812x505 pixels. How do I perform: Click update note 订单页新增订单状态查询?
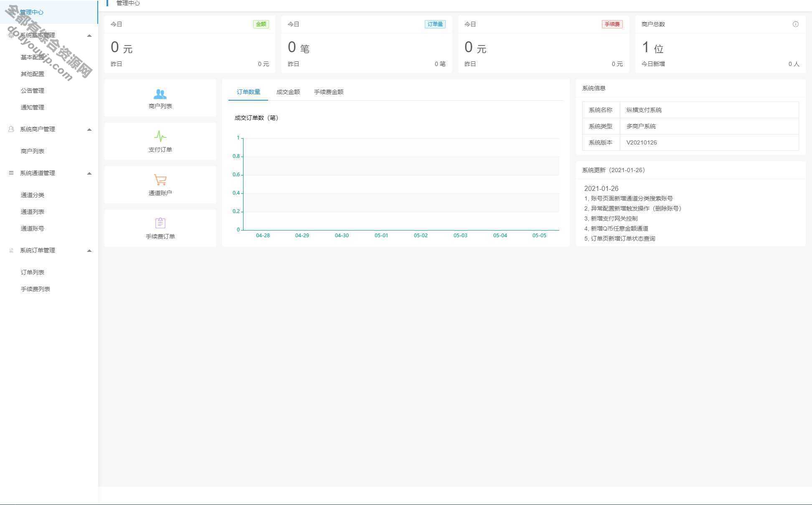point(623,239)
